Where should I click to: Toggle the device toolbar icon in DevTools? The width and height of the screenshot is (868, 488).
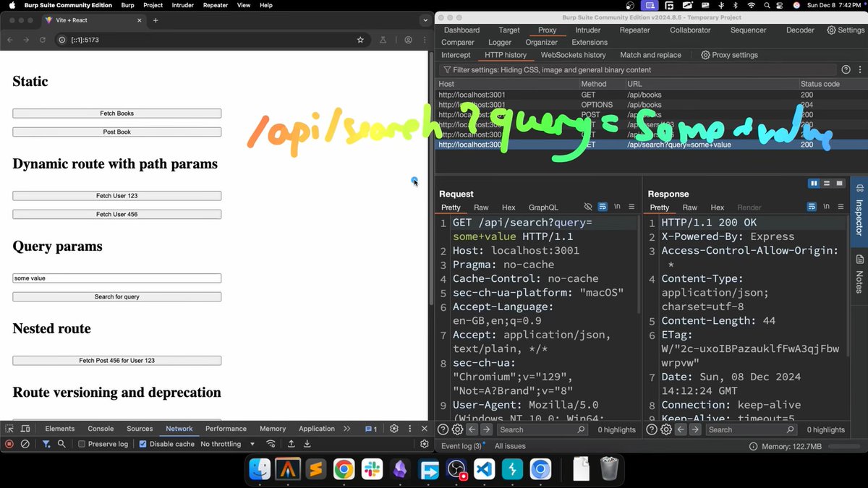point(25,429)
